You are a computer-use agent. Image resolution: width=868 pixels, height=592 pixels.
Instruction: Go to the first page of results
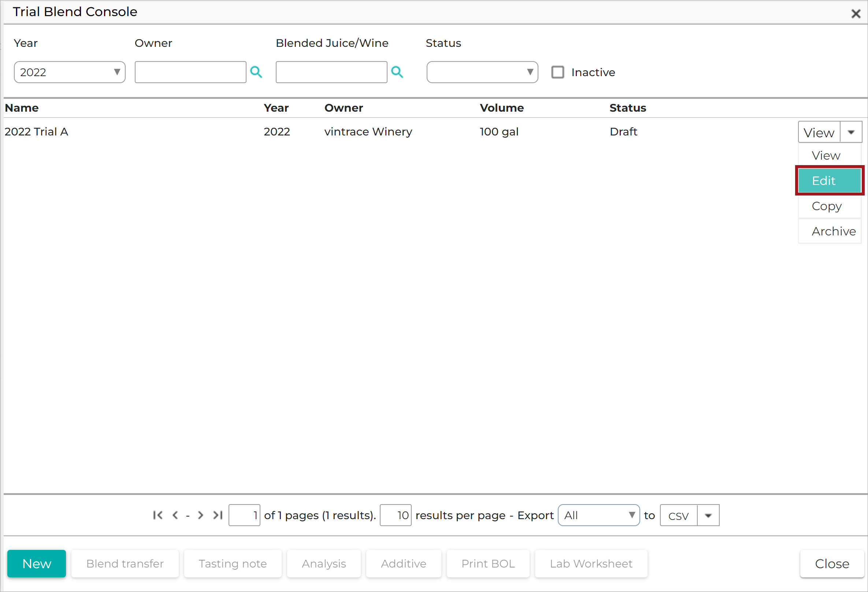pyautogui.click(x=157, y=515)
